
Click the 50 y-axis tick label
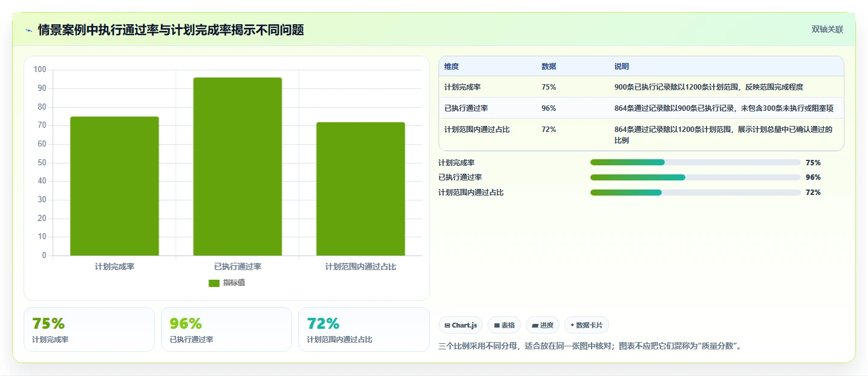click(42, 163)
